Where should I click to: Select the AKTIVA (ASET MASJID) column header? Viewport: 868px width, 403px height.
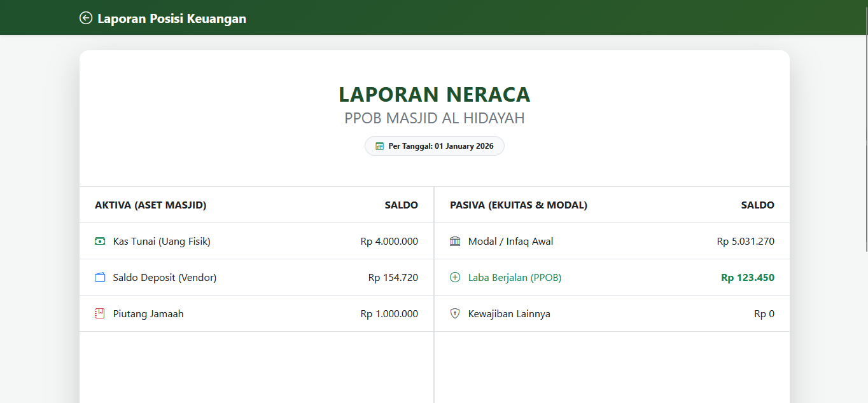click(x=151, y=205)
